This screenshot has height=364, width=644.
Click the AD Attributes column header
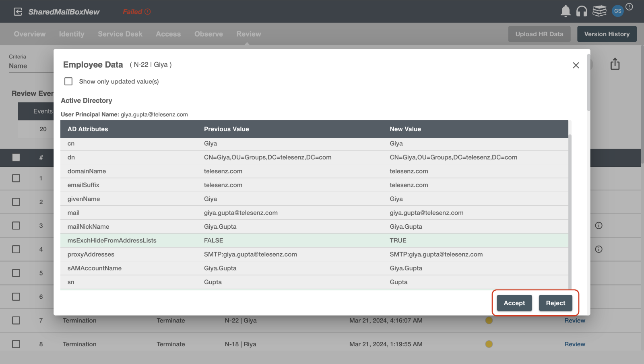[88, 129]
